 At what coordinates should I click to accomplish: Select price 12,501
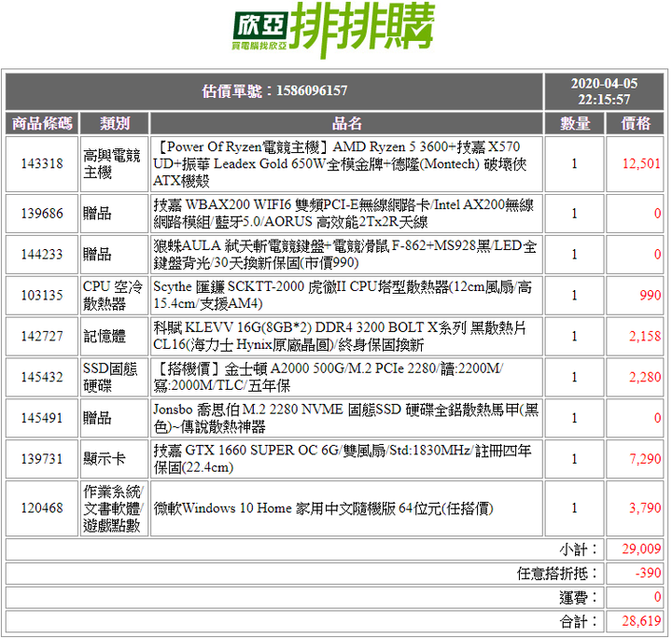coord(641,163)
